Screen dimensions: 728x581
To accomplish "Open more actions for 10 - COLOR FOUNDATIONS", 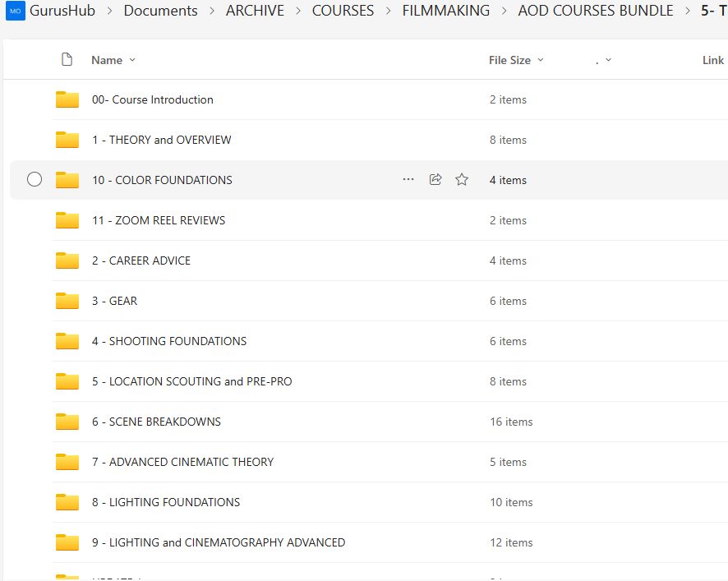I will click(408, 179).
